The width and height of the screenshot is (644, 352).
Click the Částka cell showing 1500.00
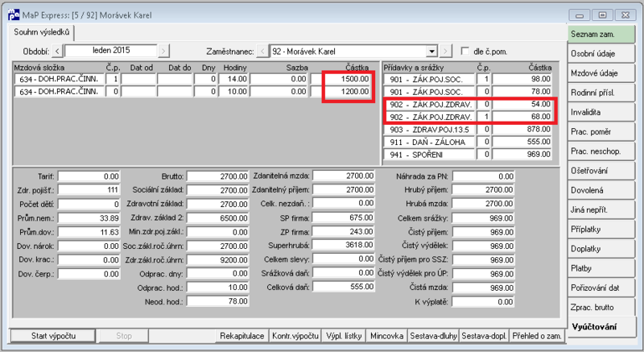coord(341,79)
